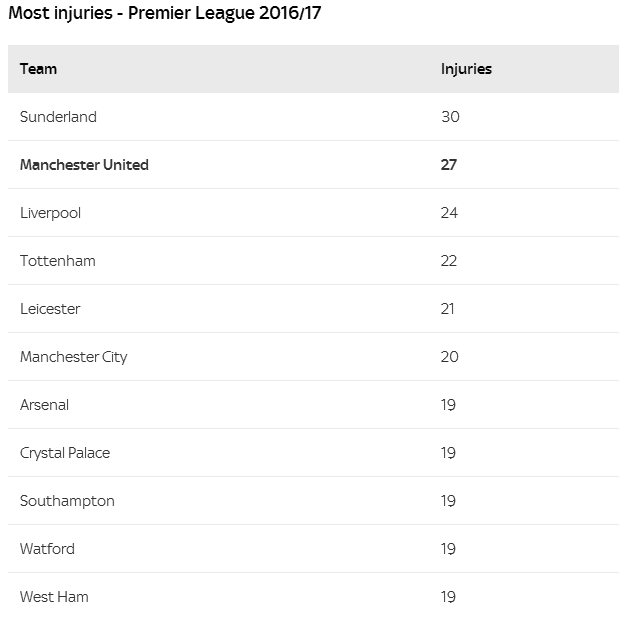
Task: Select Liverpool's injury value 24
Action: tap(449, 213)
